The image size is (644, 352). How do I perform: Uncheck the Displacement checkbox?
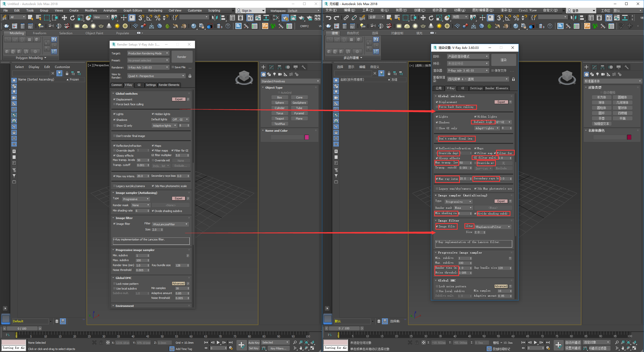point(115,99)
